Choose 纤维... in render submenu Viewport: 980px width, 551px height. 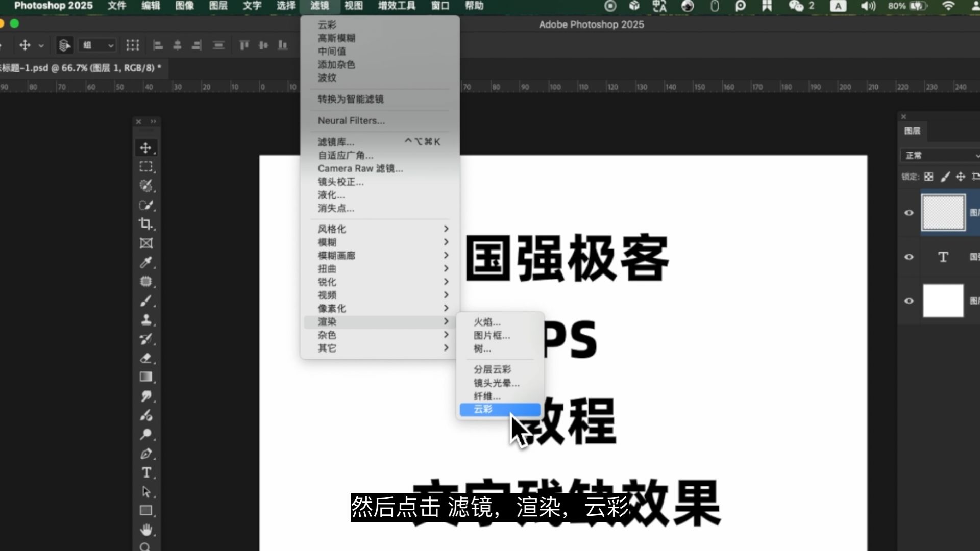pyautogui.click(x=500, y=396)
